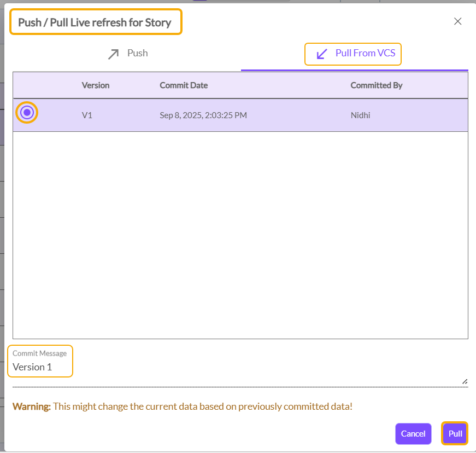The width and height of the screenshot is (476, 453).
Task: Click the Committed By column header
Action: point(376,85)
